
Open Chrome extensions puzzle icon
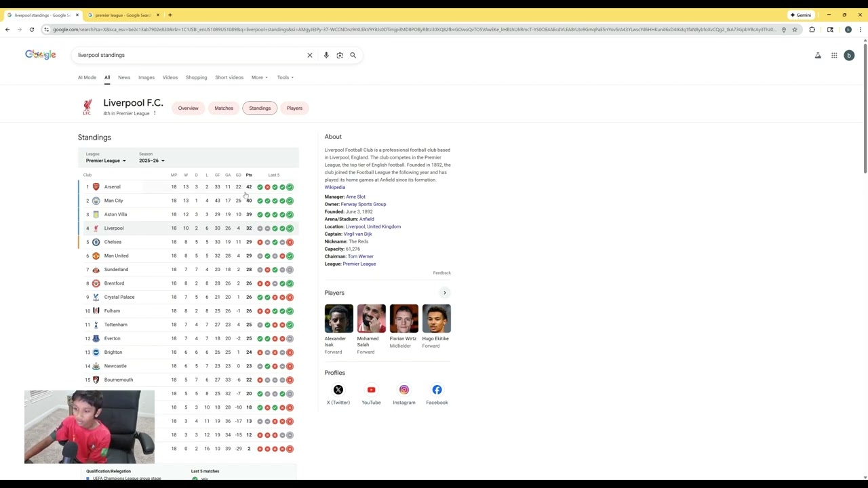pyautogui.click(x=812, y=30)
